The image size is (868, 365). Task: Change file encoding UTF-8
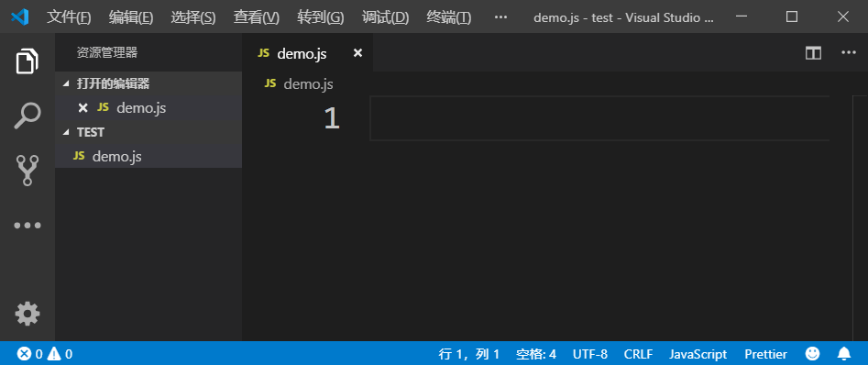coord(590,353)
